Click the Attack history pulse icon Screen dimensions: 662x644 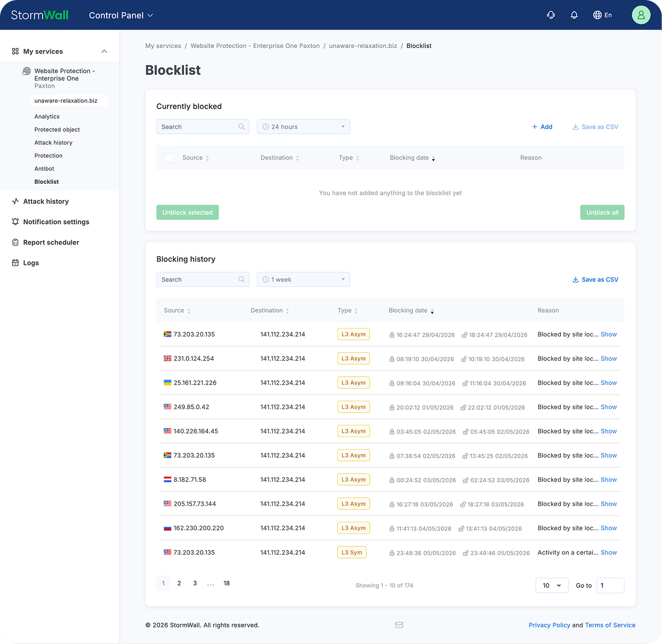pyautogui.click(x=15, y=201)
